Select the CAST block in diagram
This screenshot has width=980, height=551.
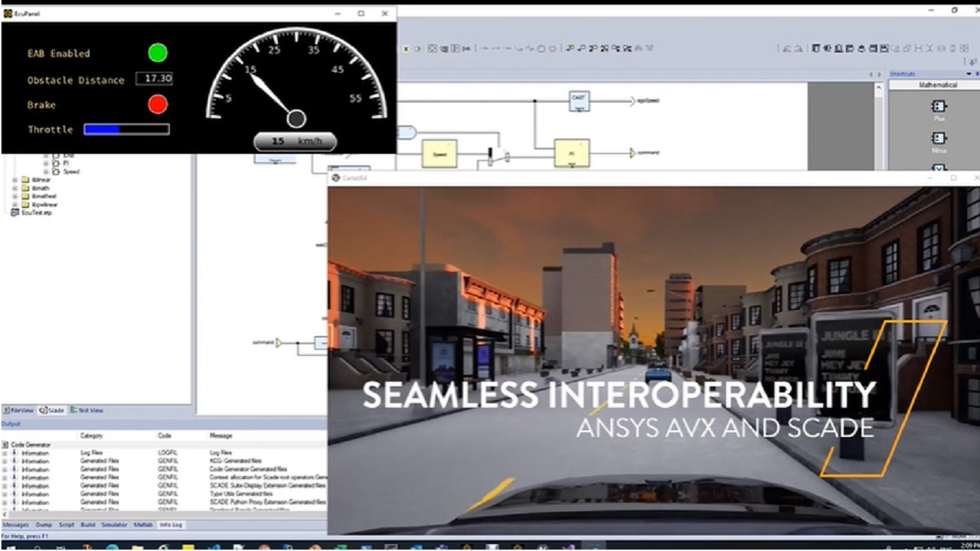coord(579,101)
